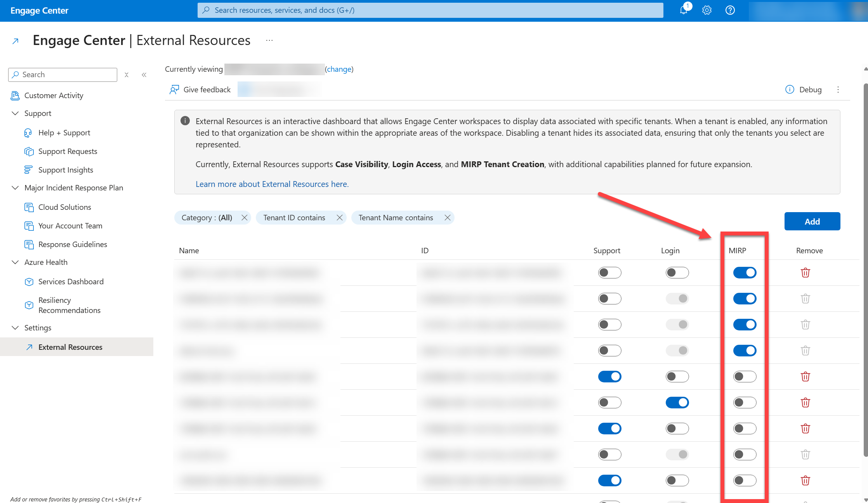This screenshot has height=503, width=868.
Task: Click the Debug info icon
Action: click(x=790, y=90)
